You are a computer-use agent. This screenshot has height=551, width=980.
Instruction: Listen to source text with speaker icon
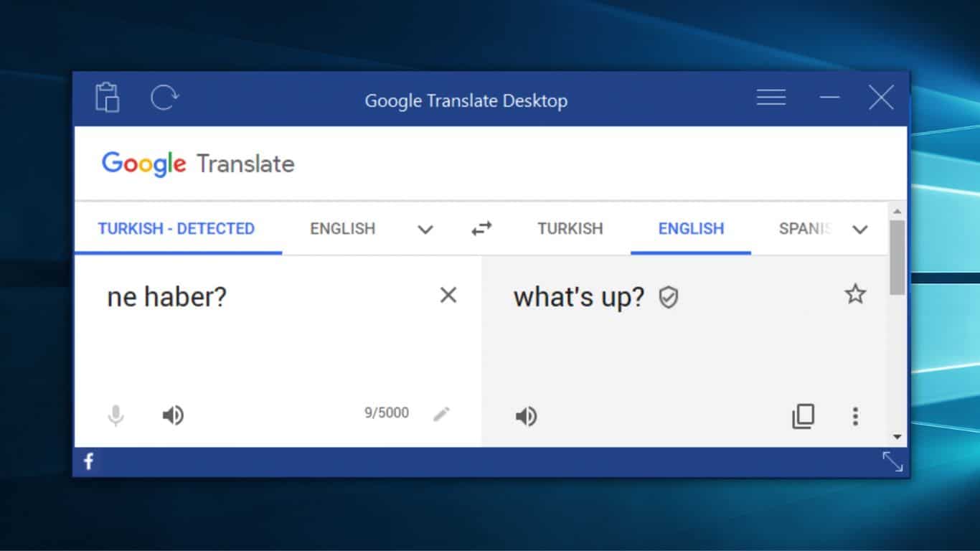[x=172, y=414]
